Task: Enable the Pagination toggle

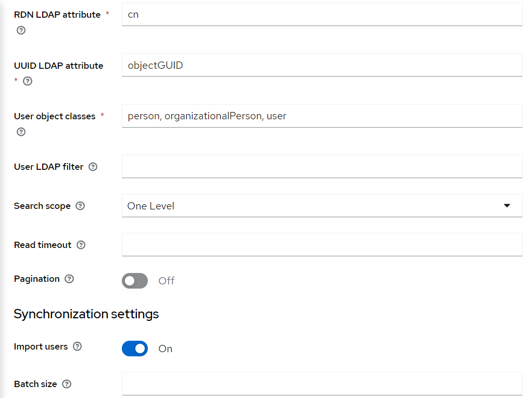Action: click(134, 281)
